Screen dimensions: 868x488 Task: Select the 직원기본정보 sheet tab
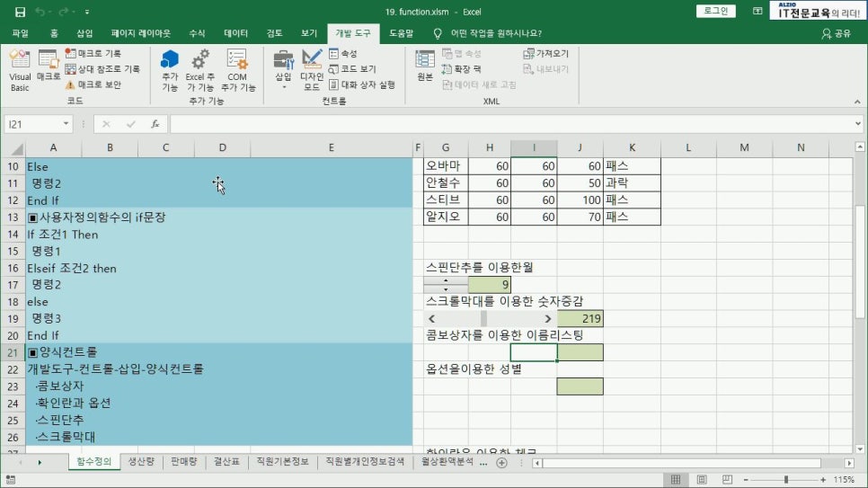[282, 461]
